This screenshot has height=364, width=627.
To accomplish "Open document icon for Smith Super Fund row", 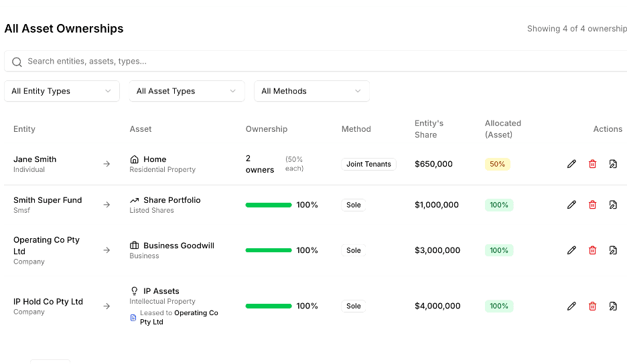I will 613,205.
